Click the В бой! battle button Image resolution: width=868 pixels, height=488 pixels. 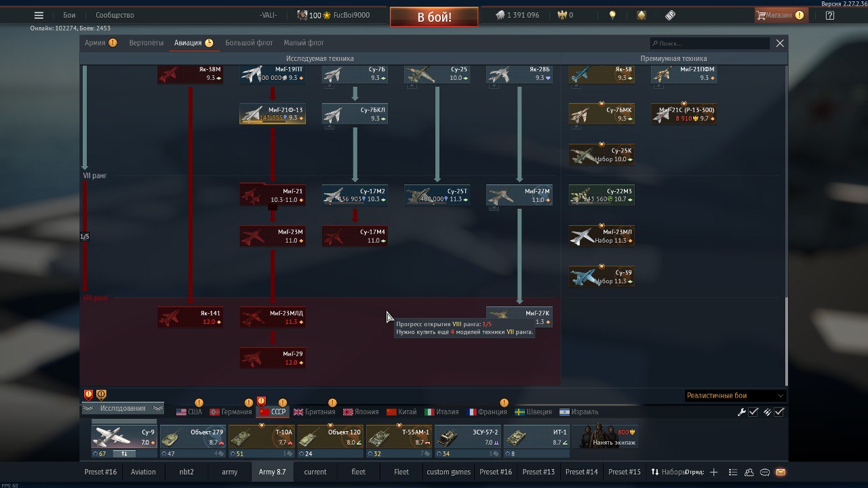coord(434,17)
